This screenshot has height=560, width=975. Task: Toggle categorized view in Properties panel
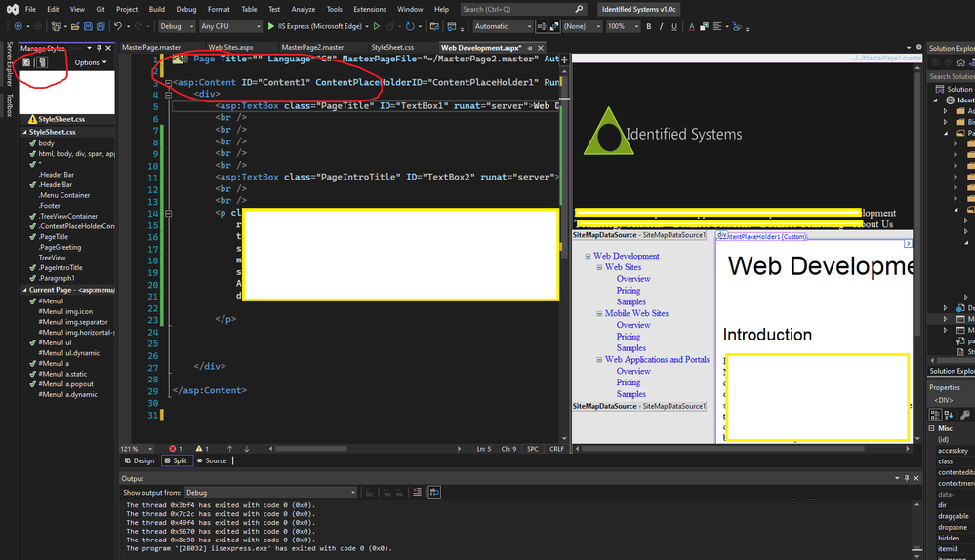(935, 415)
